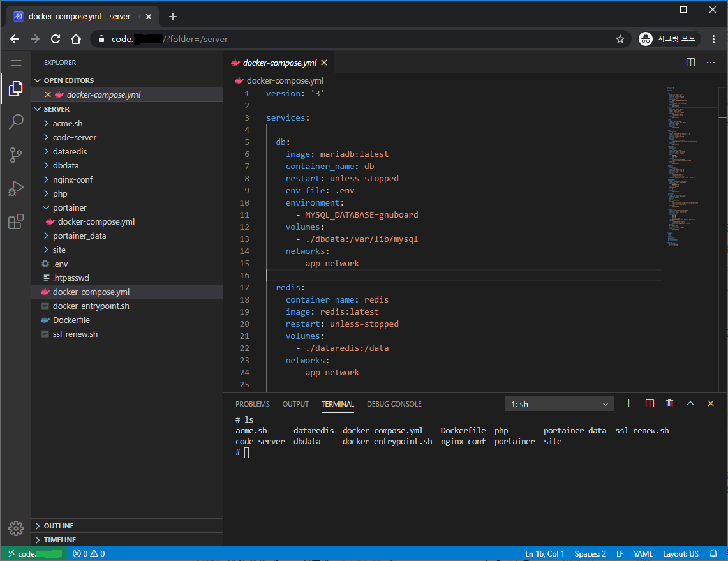Split the editor to the right
The height and width of the screenshot is (561, 728).
coord(690,63)
